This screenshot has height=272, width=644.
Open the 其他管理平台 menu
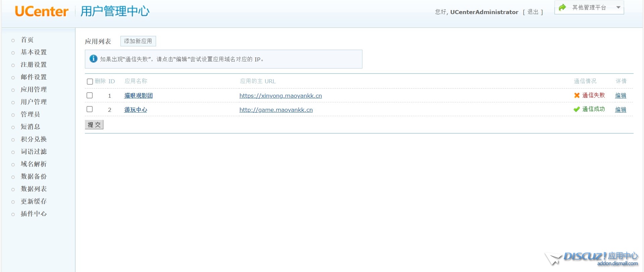[x=589, y=7]
